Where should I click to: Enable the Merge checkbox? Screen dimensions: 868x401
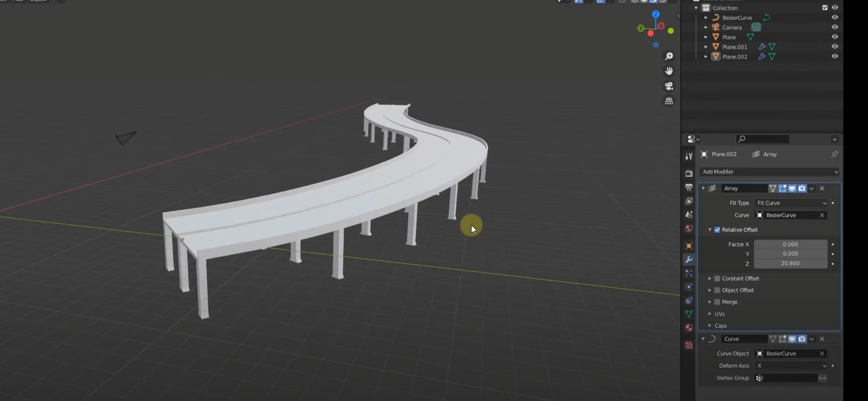pyautogui.click(x=717, y=302)
